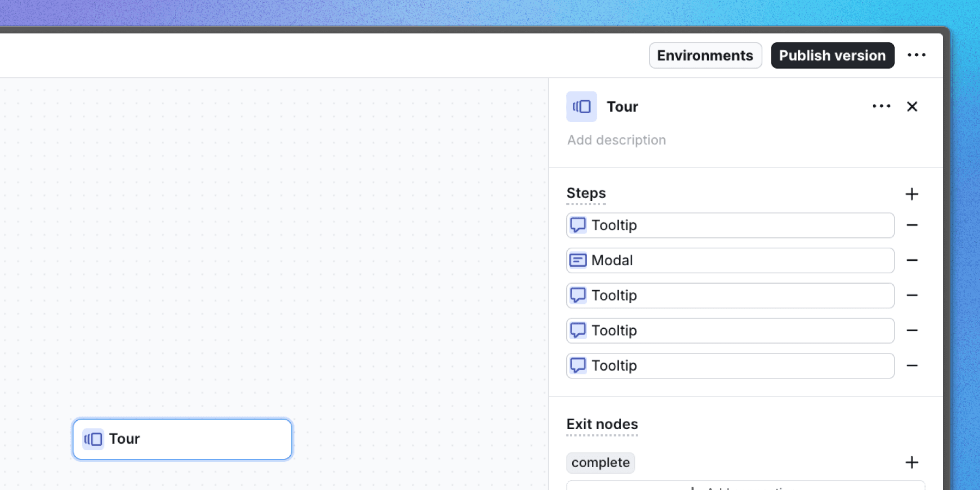The width and height of the screenshot is (980, 490).
Task: Open the top-right ellipsis menu
Action: coord(917,55)
